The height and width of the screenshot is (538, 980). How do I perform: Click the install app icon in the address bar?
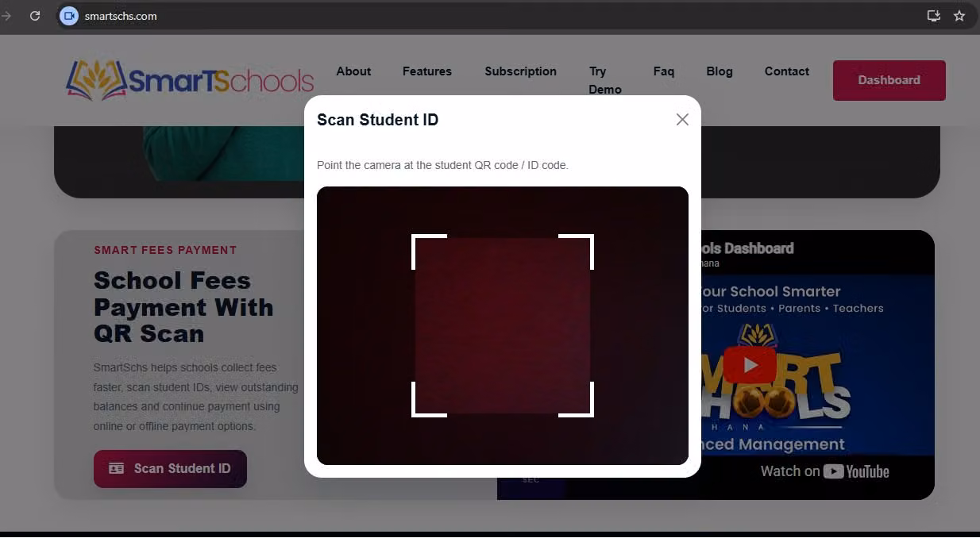934,16
